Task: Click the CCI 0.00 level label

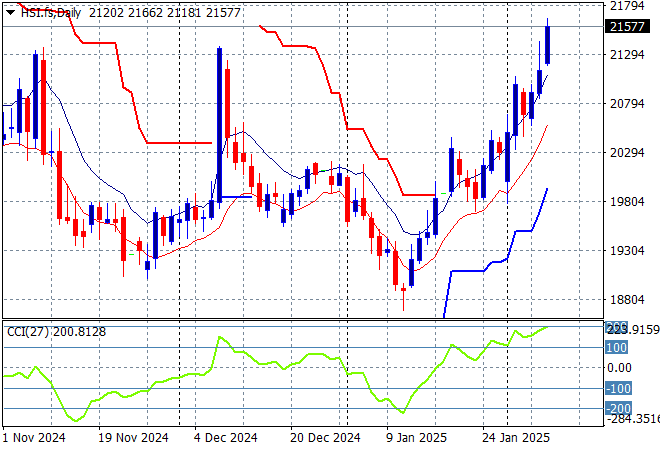Action: [x=619, y=368]
